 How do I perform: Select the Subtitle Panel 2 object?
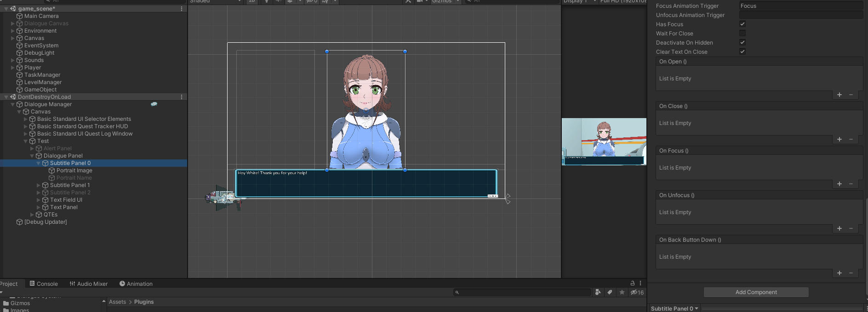tap(70, 193)
